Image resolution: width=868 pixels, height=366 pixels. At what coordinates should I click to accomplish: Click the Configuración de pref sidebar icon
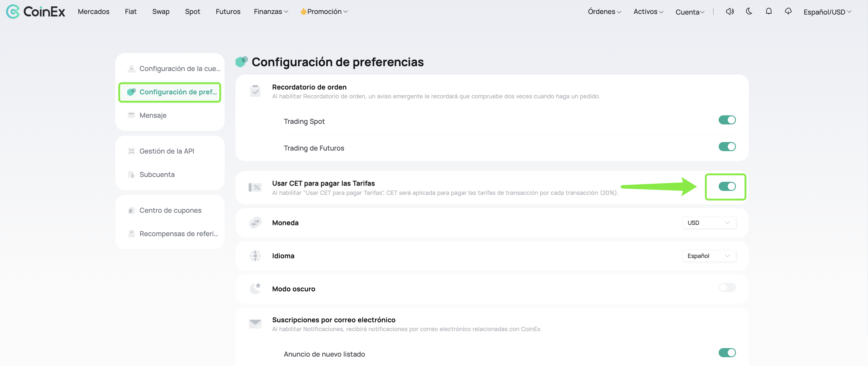click(x=131, y=92)
